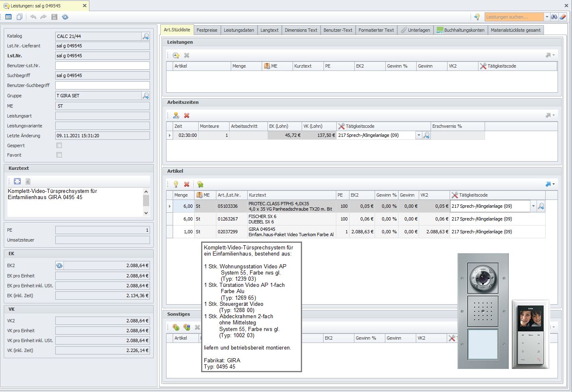The width and height of the screenshot is (572, 392).
Task: Click the Benutzer-Suchbegriff input field
Action: click(103, 85)
